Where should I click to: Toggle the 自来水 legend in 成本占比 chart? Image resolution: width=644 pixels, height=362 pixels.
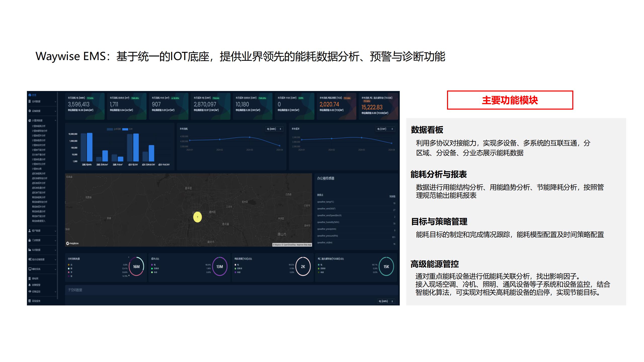[154, 268]
